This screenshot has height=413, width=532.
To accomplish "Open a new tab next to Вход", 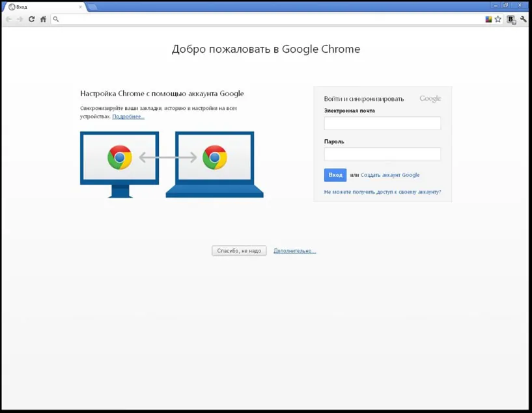I will coord(92,7).
